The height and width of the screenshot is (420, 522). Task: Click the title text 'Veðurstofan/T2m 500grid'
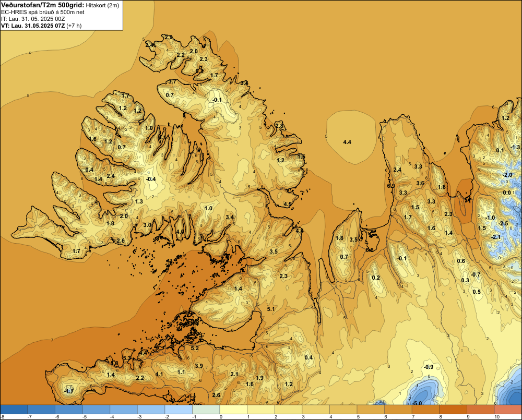(42, 5)
